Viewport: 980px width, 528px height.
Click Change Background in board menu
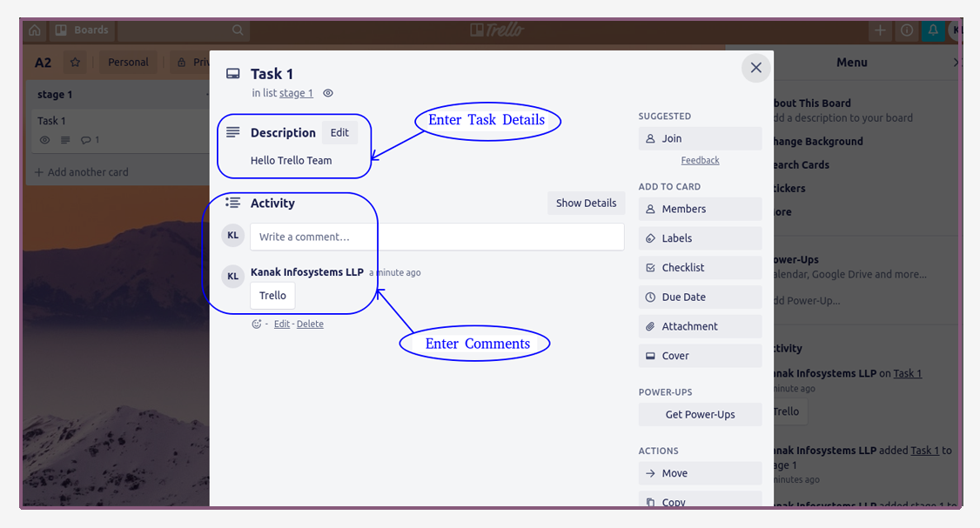[817, 142]
